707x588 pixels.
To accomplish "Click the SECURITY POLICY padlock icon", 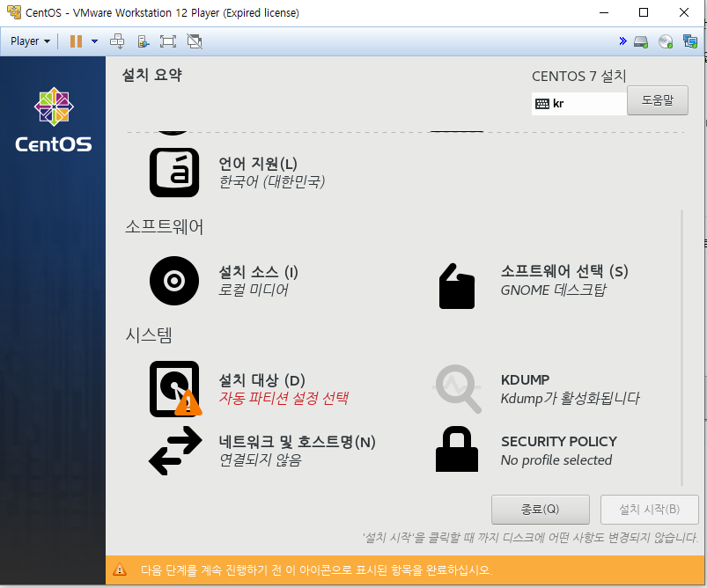I will (457, 449).
